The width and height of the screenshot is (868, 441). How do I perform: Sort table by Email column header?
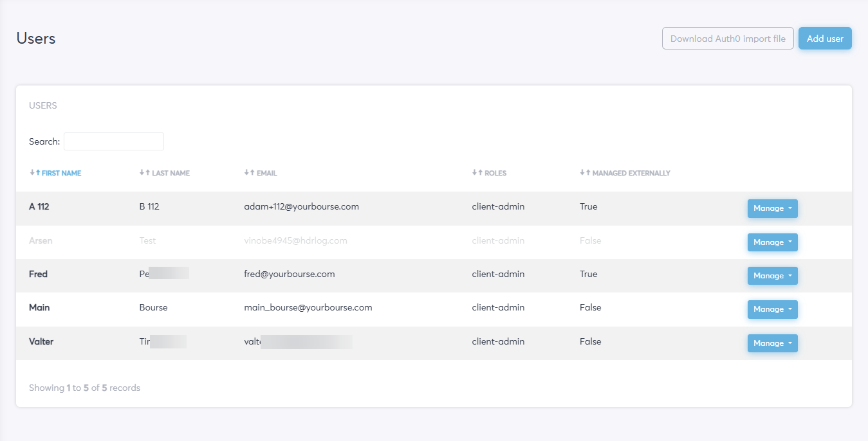267,173
